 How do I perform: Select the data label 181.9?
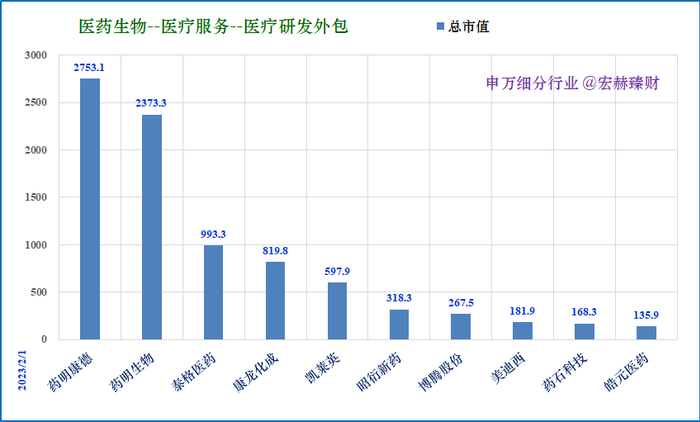point(522,311)
